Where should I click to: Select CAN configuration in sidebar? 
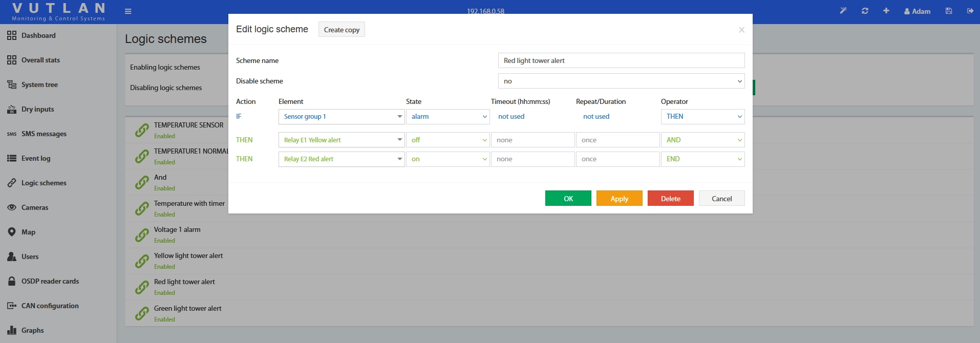point(50,306)
